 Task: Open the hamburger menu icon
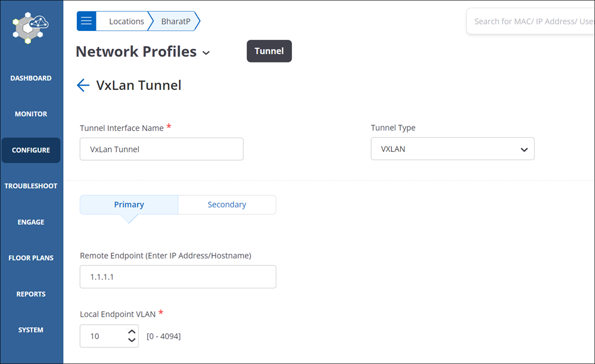tap(86, 21)
